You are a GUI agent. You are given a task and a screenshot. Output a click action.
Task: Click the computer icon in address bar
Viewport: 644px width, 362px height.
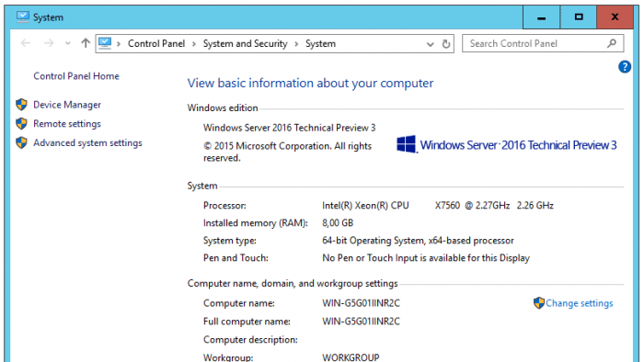[x=105, y=42]
